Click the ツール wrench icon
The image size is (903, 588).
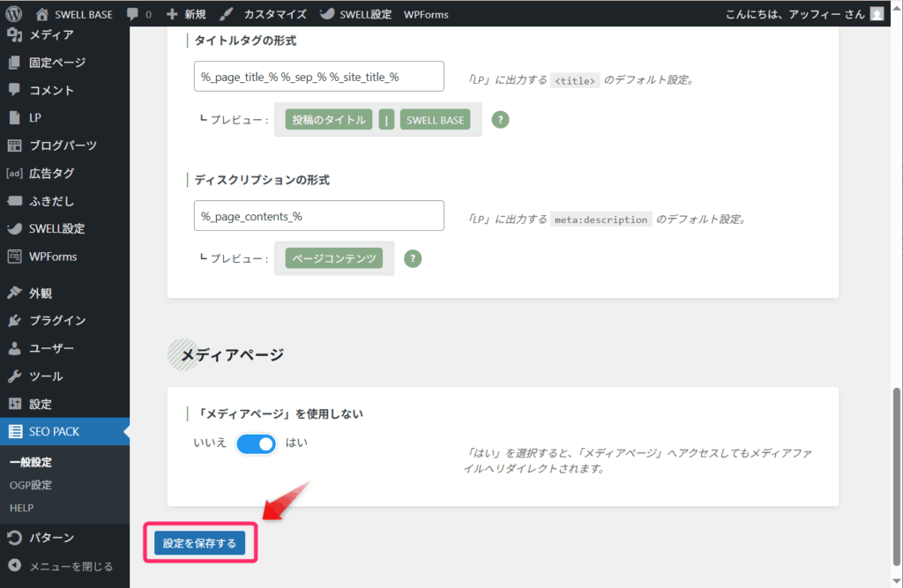tap(14, 376)
